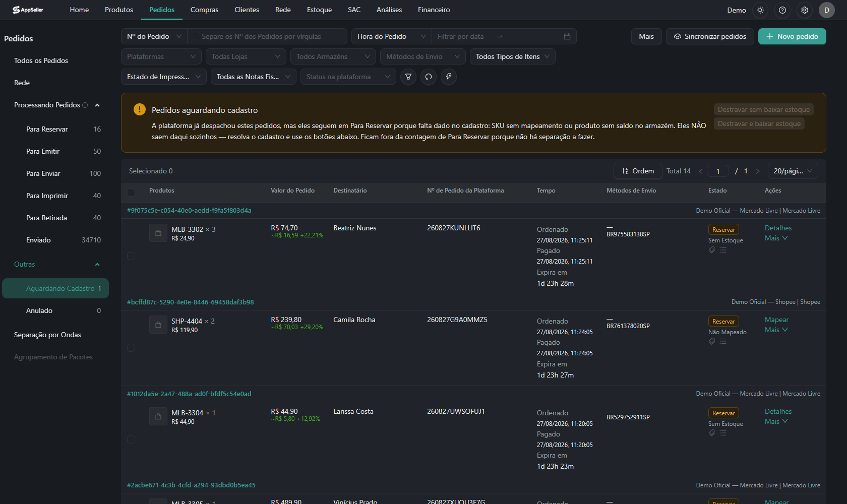Open the Nº do Pedido search type dropdown
This screenshot has height=504, width=847.
154,36
